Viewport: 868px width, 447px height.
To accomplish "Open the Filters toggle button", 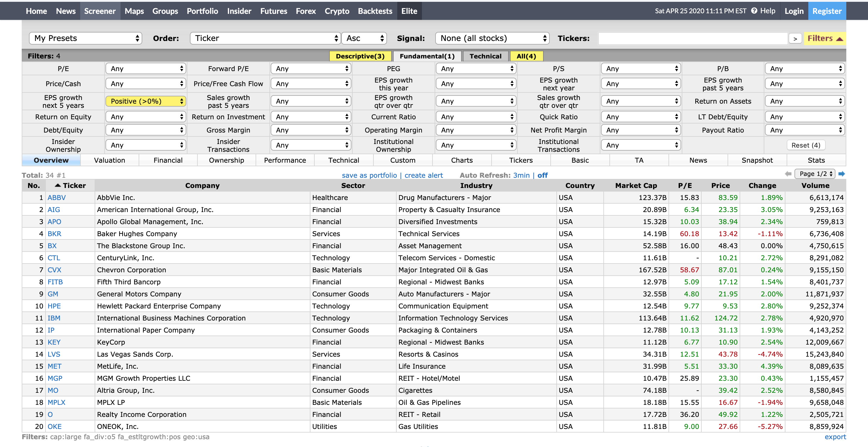I will coord(825,38).
